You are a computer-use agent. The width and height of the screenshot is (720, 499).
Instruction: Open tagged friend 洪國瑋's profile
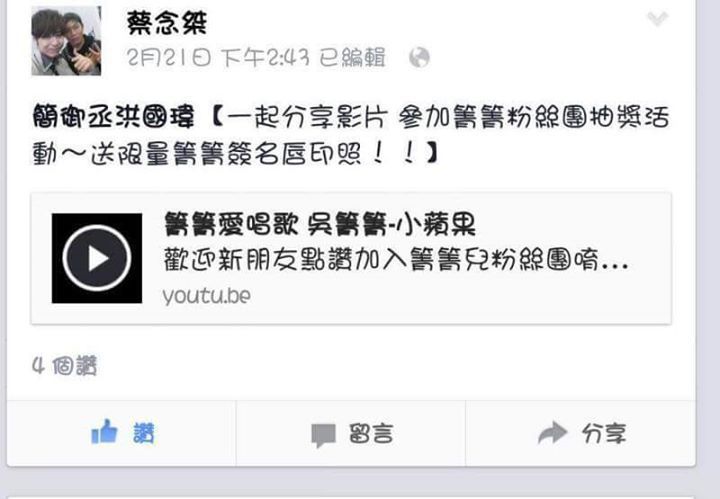(156, 116)
